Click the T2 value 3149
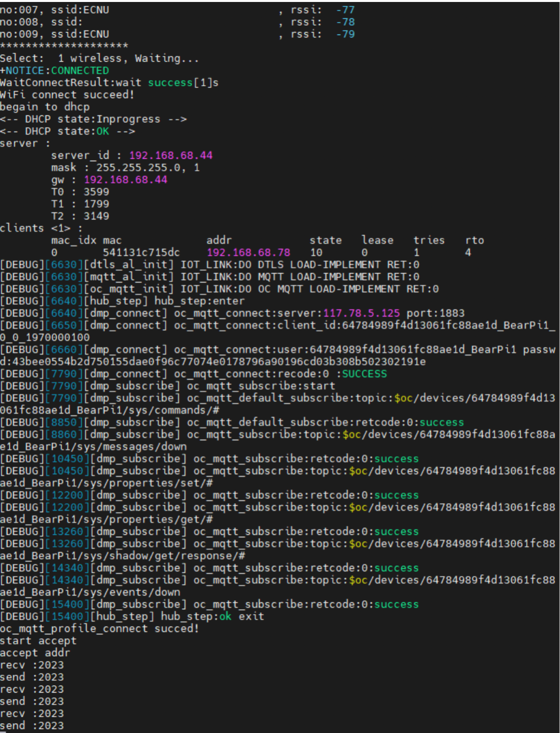 click(x=96, y=216)
